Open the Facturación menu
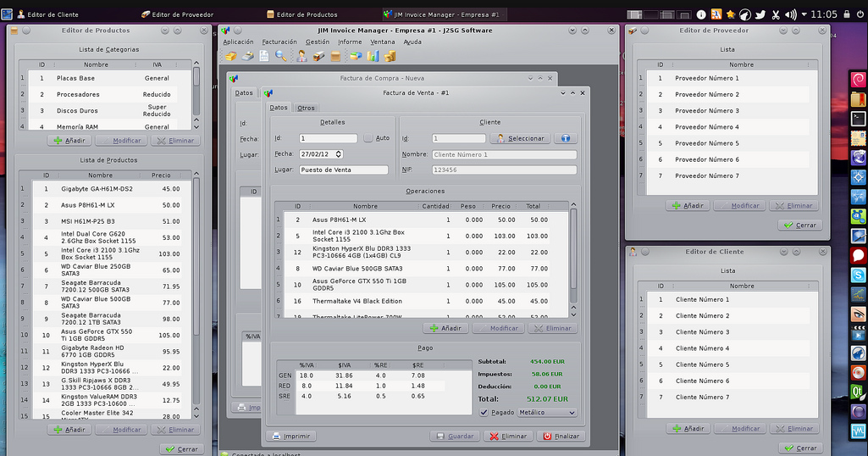This screenshot has height=456, width=868. (279, 42)
